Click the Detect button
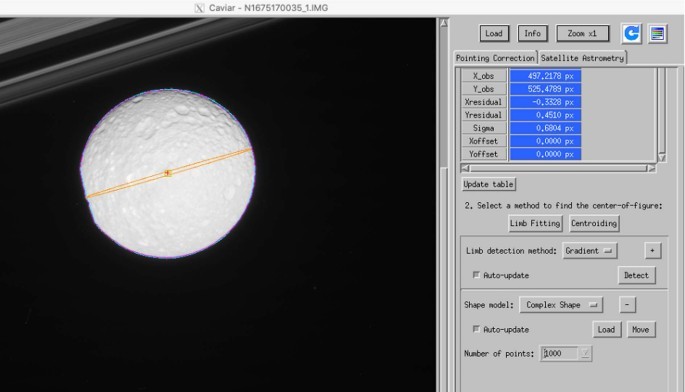This screenshot has height=392, width=685. click(x=636, y=275)
